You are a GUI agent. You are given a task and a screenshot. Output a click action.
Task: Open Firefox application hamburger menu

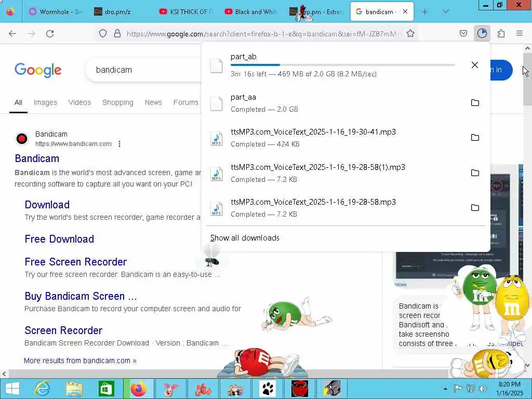tap(520, 33)
